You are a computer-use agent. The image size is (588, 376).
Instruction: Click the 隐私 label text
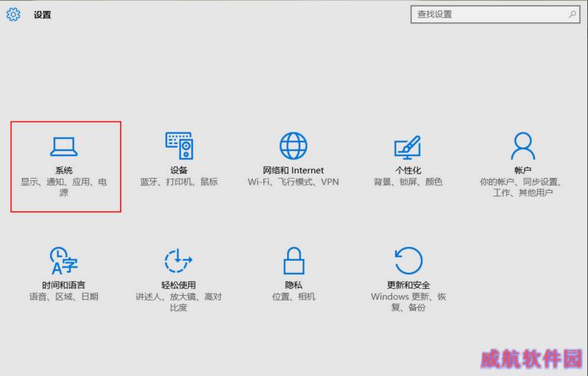[x=294, y=285]
